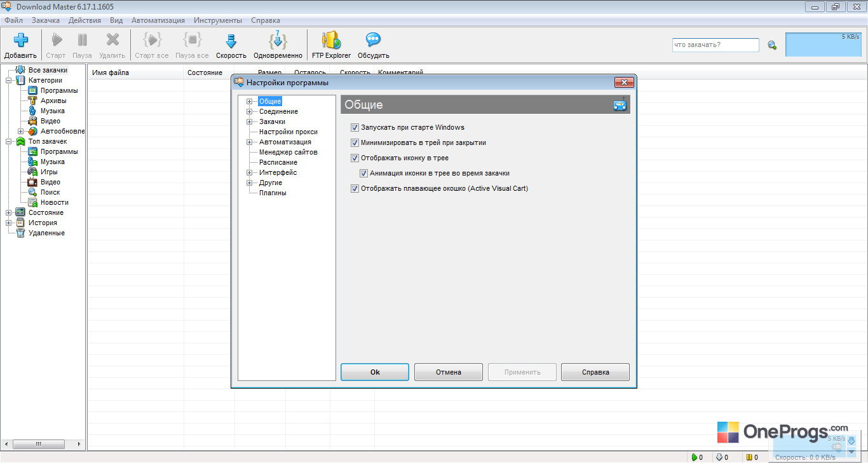Open the Справка menu in the menu bar

click(x=266, y=20)
